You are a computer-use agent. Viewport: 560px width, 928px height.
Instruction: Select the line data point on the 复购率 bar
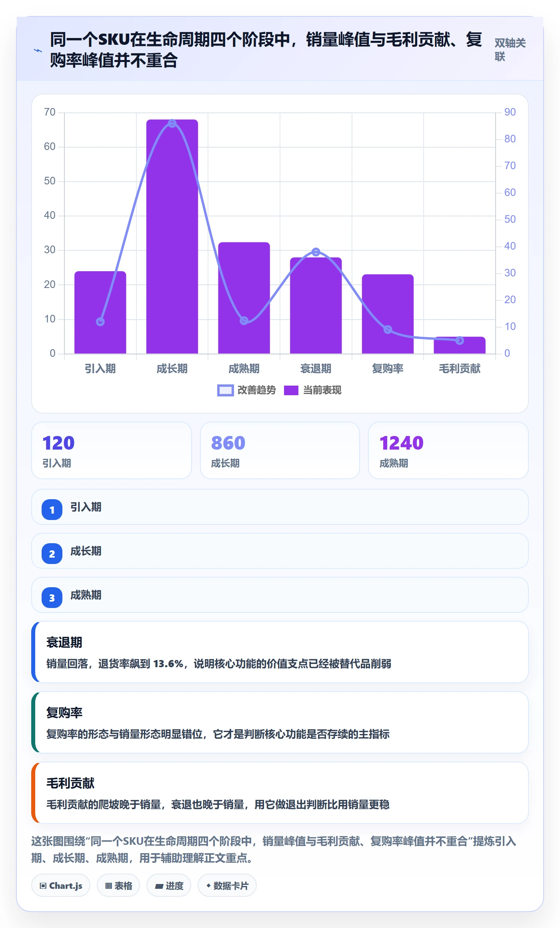click(x=388, y=330)
